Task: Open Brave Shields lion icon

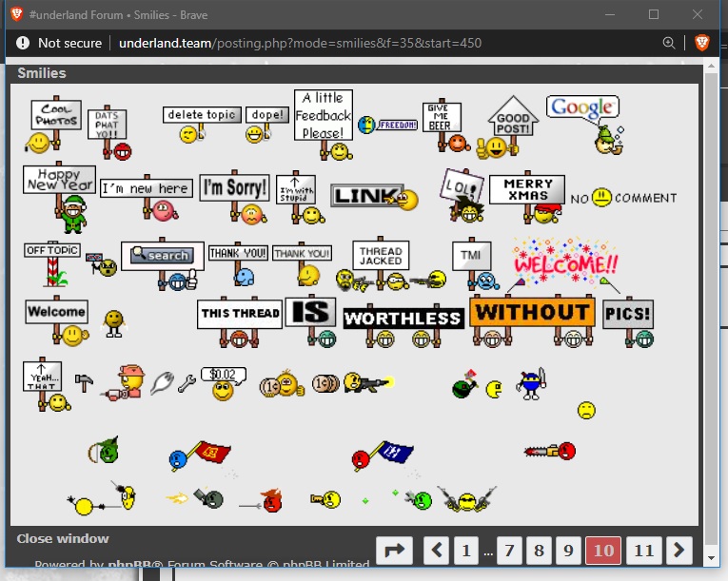Action: pyautogui.click(x=701, y=43)
